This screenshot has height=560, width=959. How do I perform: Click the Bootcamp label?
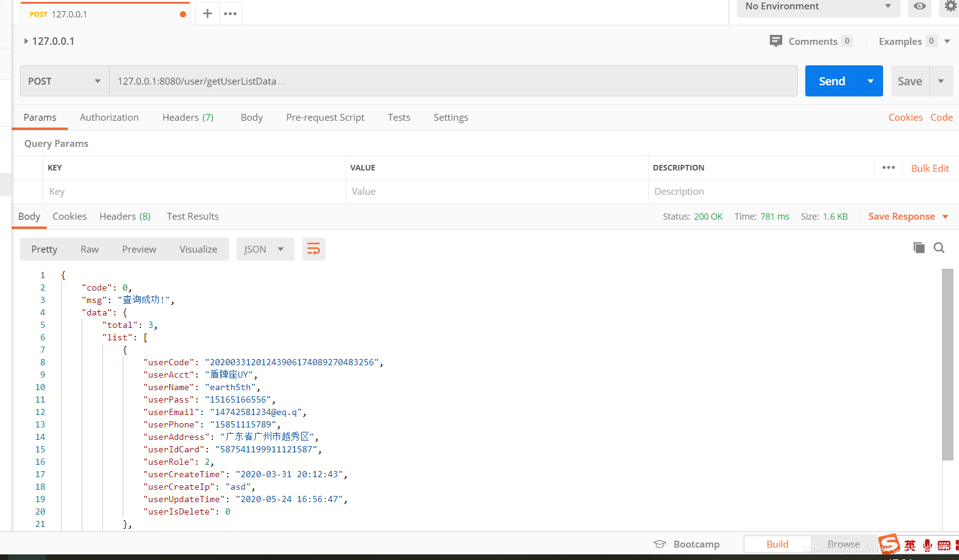pyautogui.click(x=696, y=544)
